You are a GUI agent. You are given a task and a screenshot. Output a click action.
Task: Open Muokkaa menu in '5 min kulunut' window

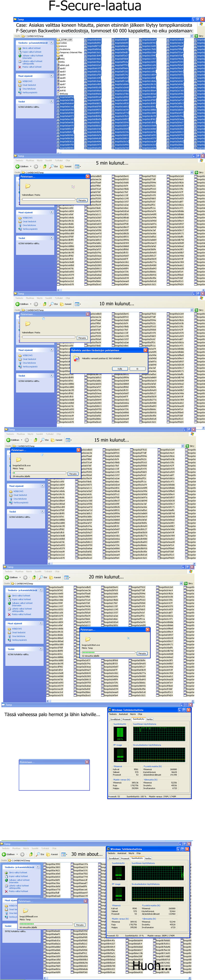coord(30,160)
